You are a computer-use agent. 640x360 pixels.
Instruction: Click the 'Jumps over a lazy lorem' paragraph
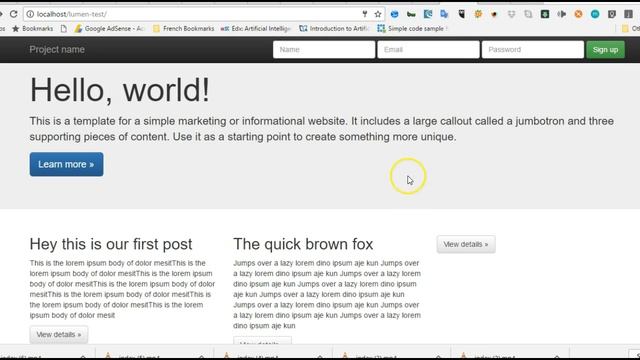coord(327,294)
